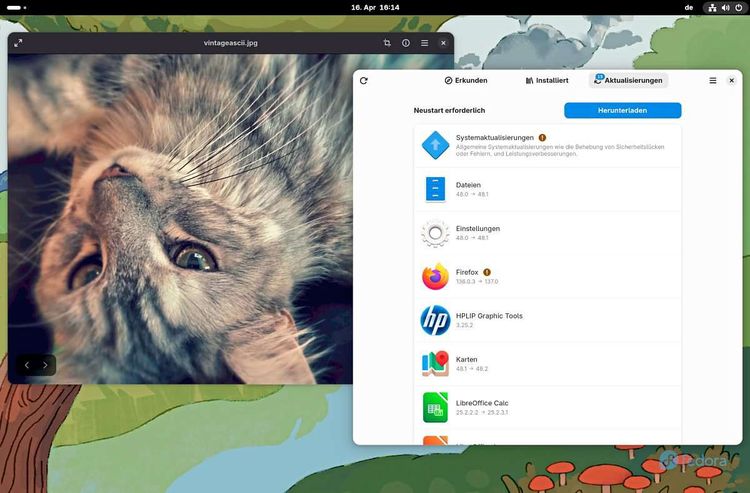Open the keyboard layout 'de' indicator
Image resolution: width=750 pixels, height=493 pixels.
click(x=688, y=7)
